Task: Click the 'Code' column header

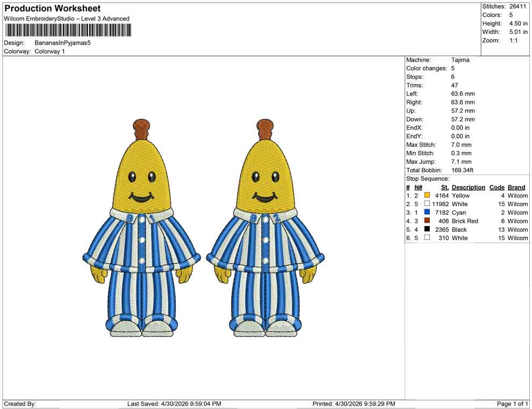Action: (x=497, y=187)
